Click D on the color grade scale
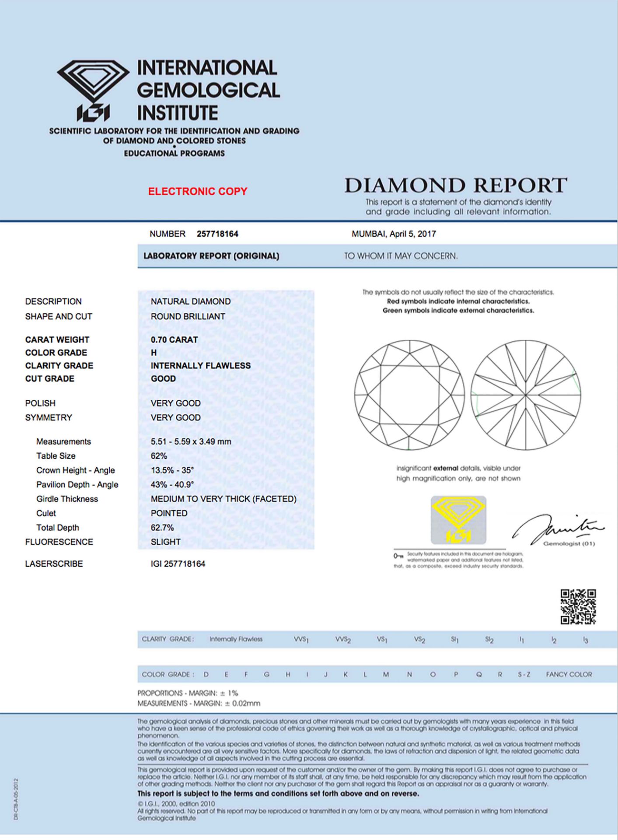This screenshot has width=618, height=840. pos(206,675)
